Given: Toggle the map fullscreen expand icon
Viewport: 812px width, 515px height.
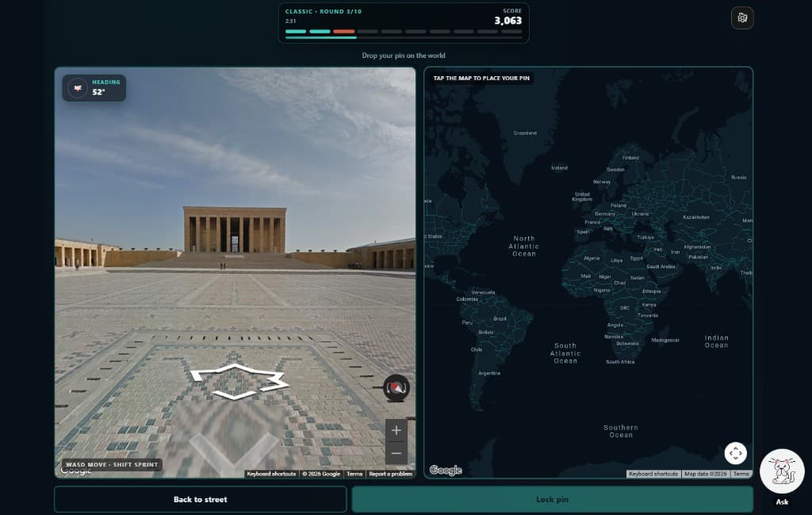Looking at the screenshot, I should point(735,453).
